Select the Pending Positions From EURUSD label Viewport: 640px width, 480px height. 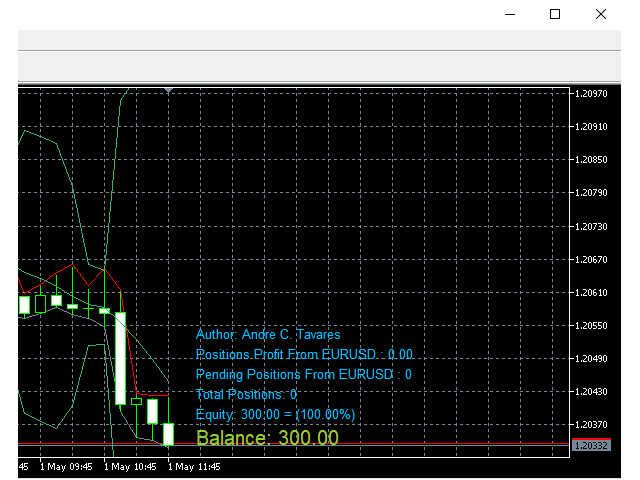pyautogui.click(x=303, y=375)
